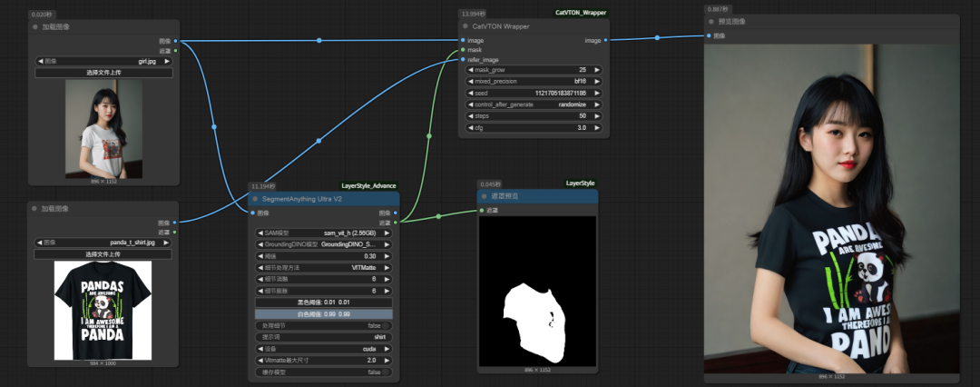The image size is (980, 387).
Task: Click the LayerStyle_Advance badge label
Action: point(368,185)
